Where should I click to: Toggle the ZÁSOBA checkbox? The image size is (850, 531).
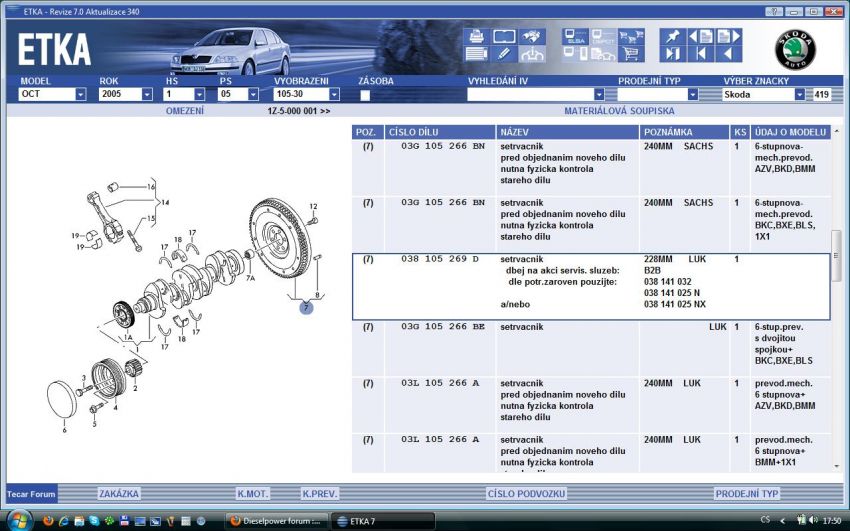(x=365, y=95)
